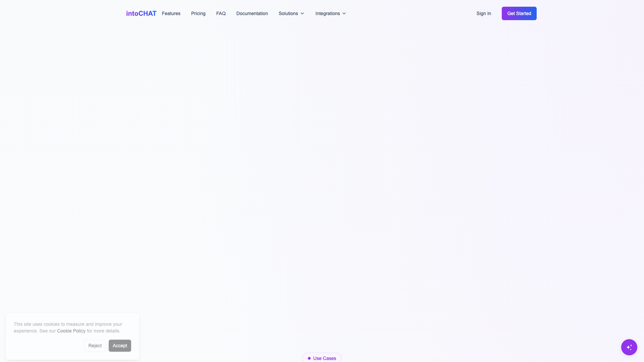Click the Get Started button
This screenshot has width=644, height=362.
tap(519, 13)
